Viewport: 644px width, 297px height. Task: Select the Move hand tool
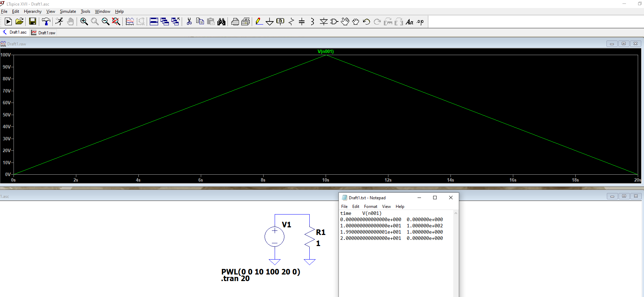click(x=345, y=22)
